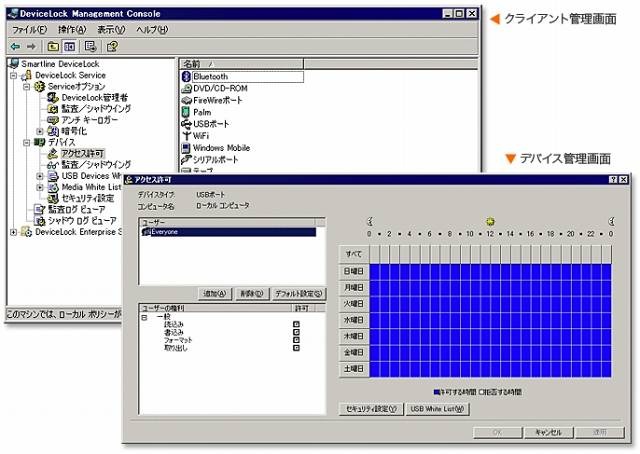Image resolution: width=640 pixels, height=454 pixels.
Task: Sort by the 名前 column header
Action: tap(241, 64)
